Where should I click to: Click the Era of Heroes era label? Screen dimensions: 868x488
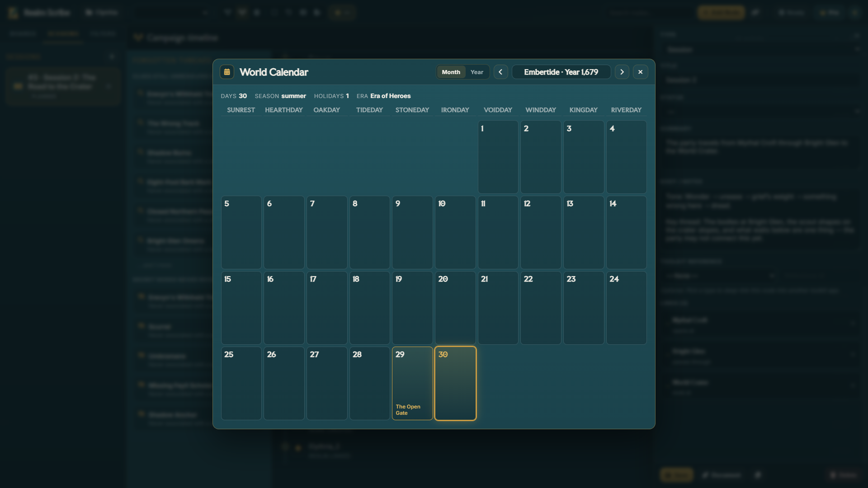tap(390, 96)
